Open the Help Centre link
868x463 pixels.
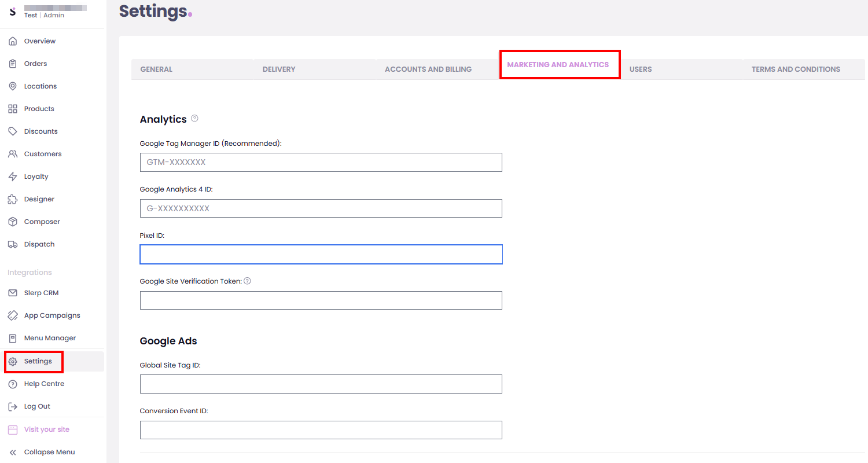coord(44,384)
